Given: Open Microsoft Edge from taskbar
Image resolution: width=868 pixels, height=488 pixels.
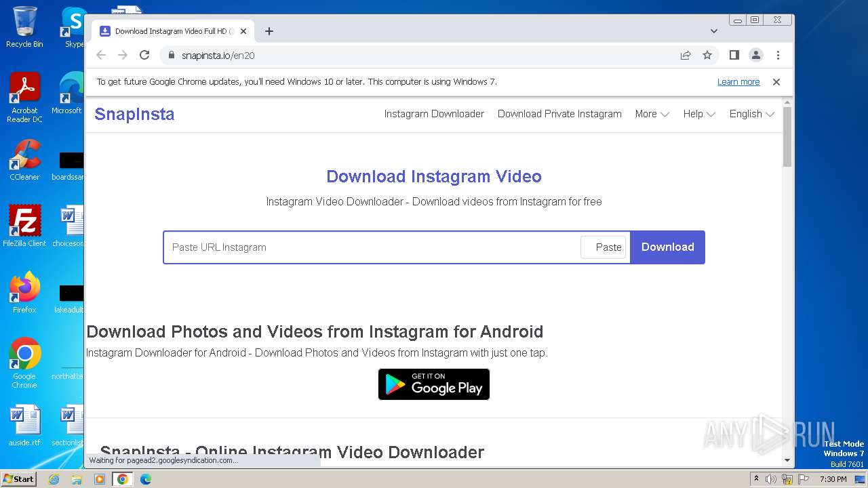Looking at the screenshot, I should 145,479.
